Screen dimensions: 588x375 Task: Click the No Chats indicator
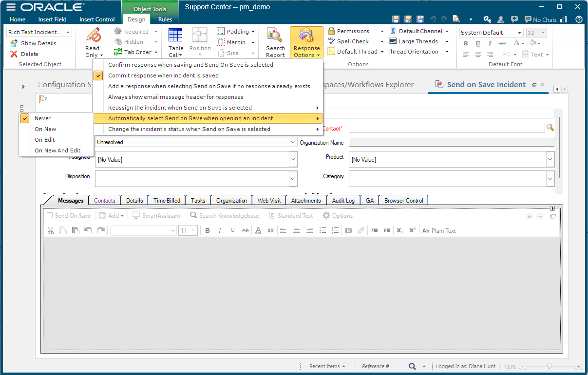541,19
